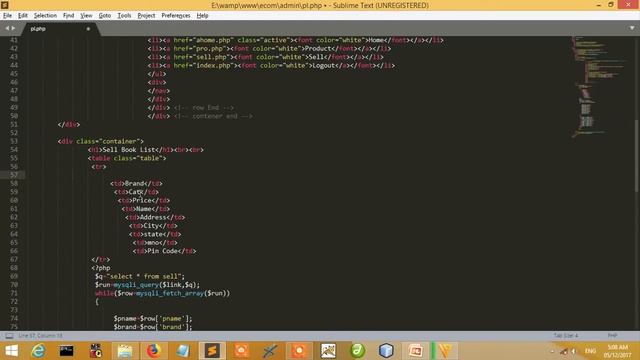Open the Find menu

tap(68, 16)
